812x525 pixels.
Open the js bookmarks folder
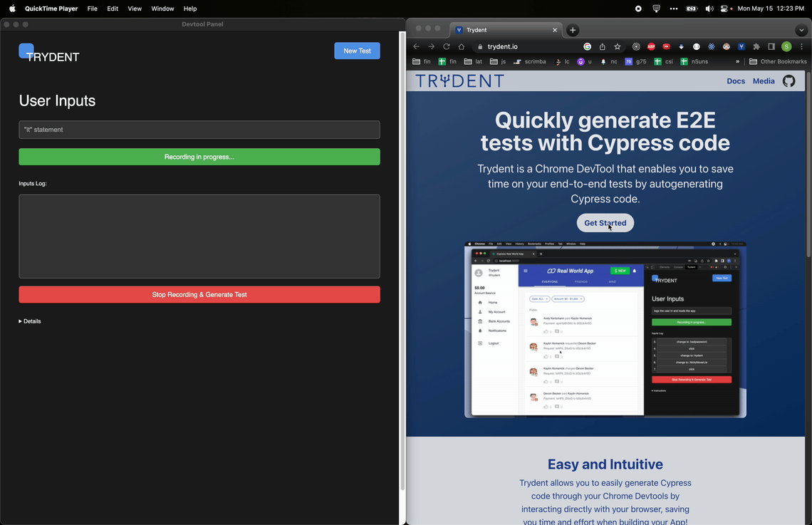coord(498,61)
